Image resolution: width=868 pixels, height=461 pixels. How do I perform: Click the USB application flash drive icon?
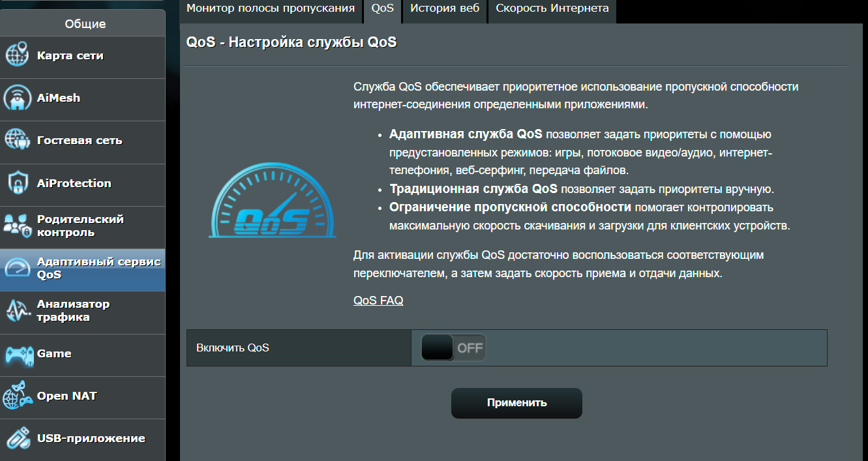(17, 438)
